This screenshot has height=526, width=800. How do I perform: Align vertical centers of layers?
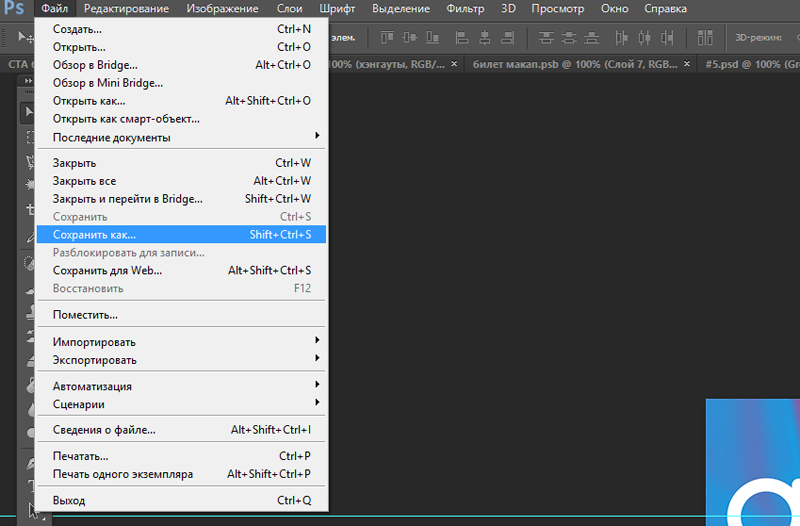tap(410, 37)
